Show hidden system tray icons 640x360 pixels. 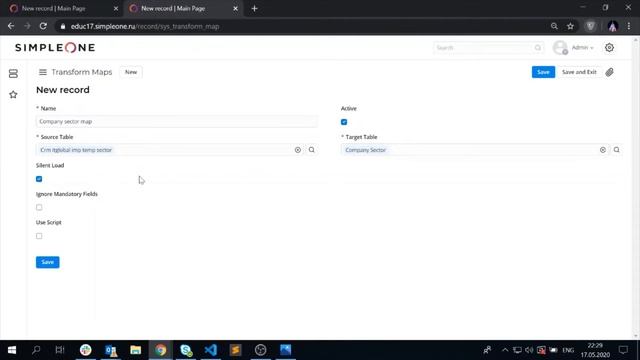505,350
